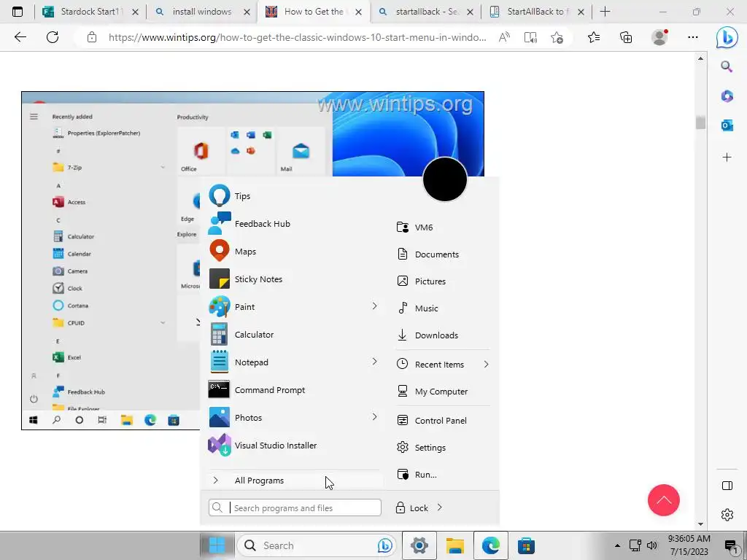Open Sticky Notes app

[293, 279]
